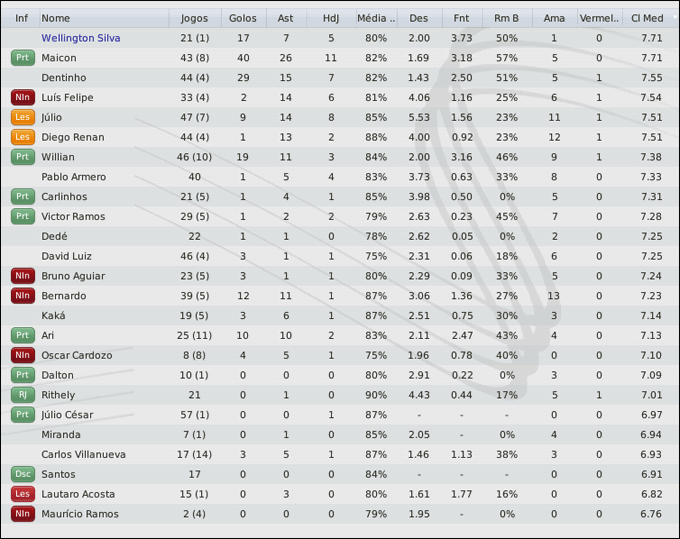Click the Nln badge beside Oscar Cardozo
Image resolution: width=680 pixels, height=539 pixels.
point(22,355)
